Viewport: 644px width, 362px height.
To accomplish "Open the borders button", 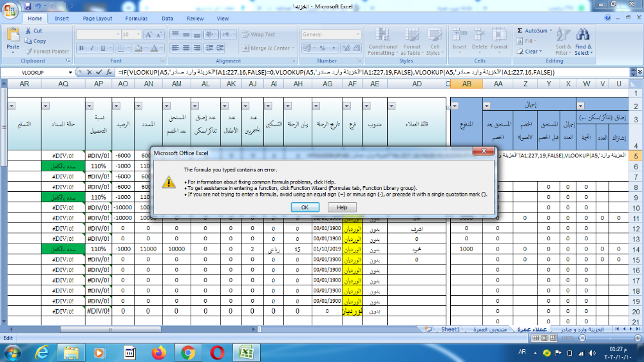I will point(120,48).
